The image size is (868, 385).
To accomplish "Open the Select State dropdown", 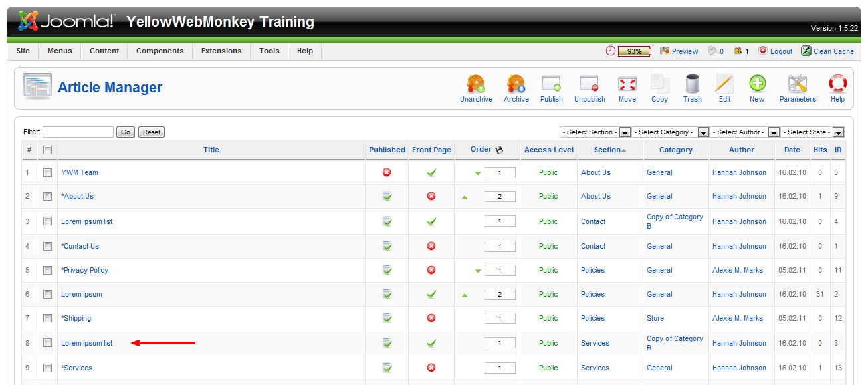I will [813, 132].
